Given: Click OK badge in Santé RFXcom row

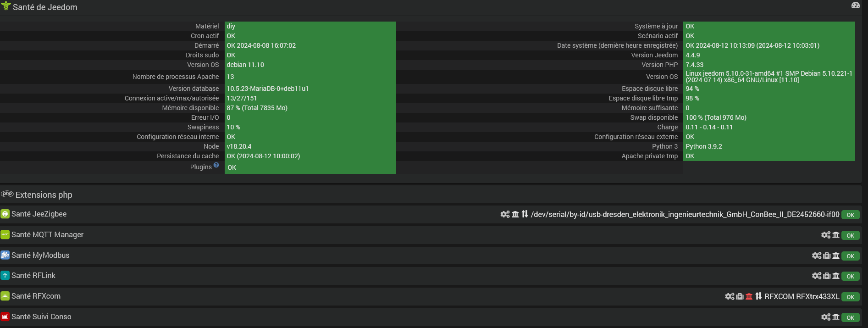Looking at the screenshot, I should 850,297.
